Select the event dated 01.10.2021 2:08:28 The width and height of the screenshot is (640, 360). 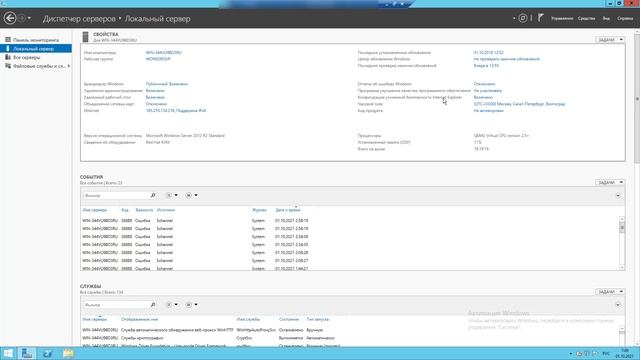351,253
